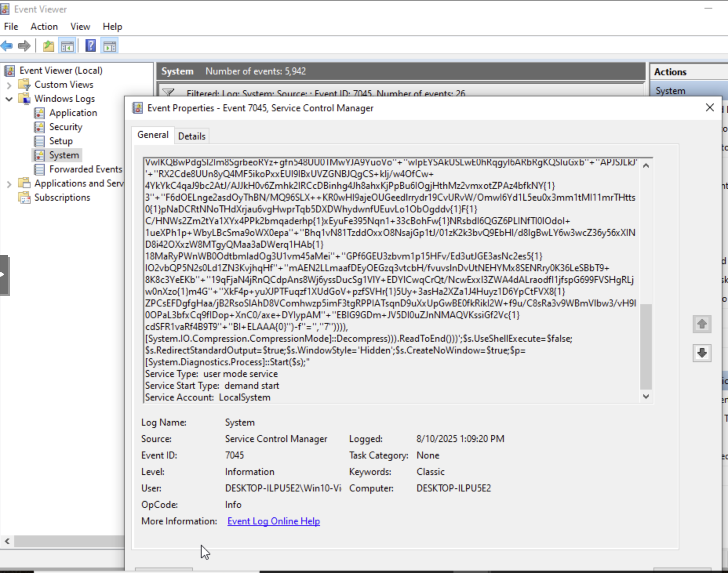Image resolution: width=728 pixels, height=573 pixels.
Task: Go to next event with down arrow button
Action: pos(702,353)
